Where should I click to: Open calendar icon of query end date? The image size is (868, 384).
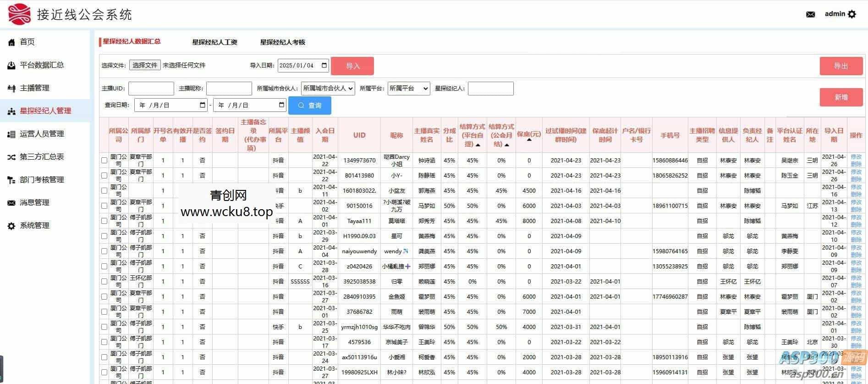(x=281, y=105)
